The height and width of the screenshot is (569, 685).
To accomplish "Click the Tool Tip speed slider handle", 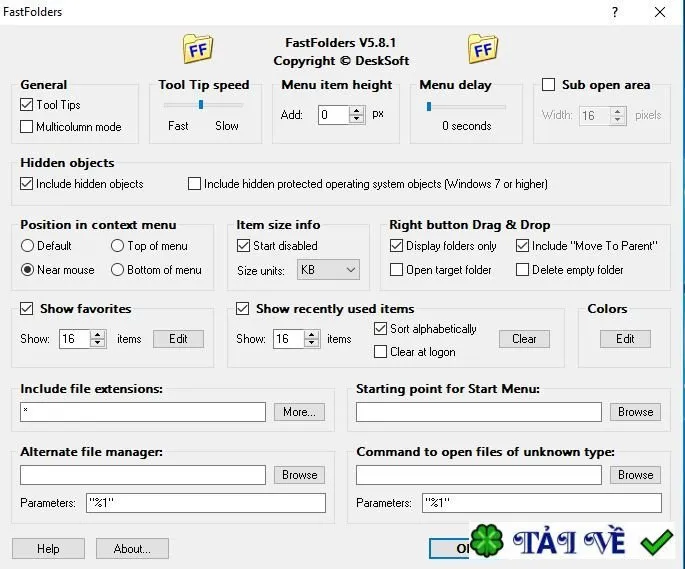I will (x=201, y=105).
